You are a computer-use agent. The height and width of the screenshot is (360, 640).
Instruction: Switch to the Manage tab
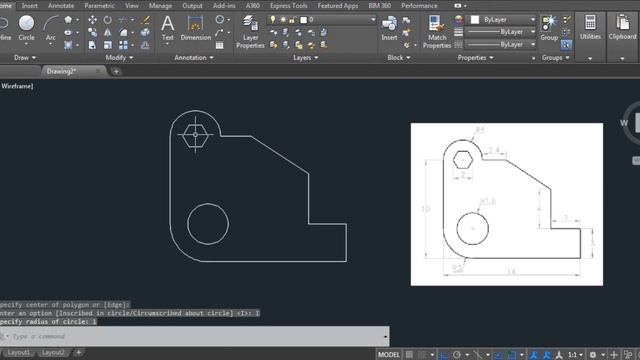coord(160,6)
